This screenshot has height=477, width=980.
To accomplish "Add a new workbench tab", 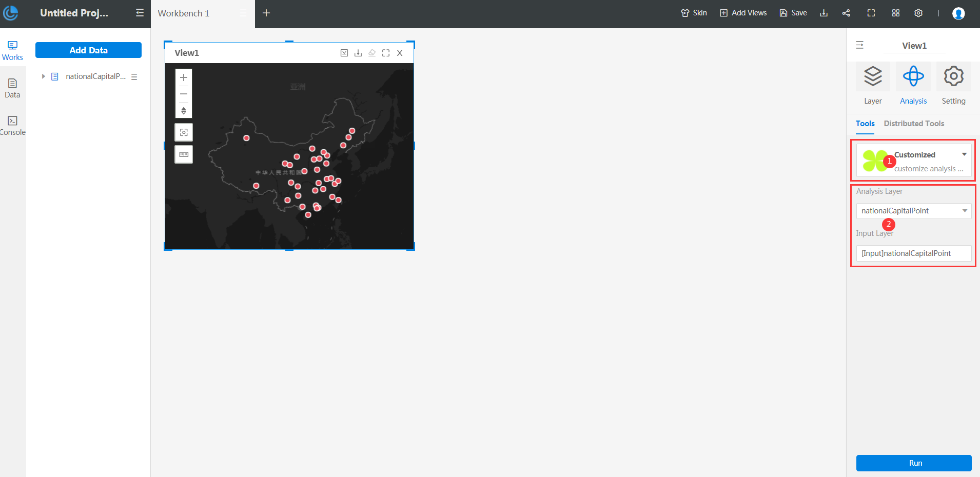I will 266,13.
